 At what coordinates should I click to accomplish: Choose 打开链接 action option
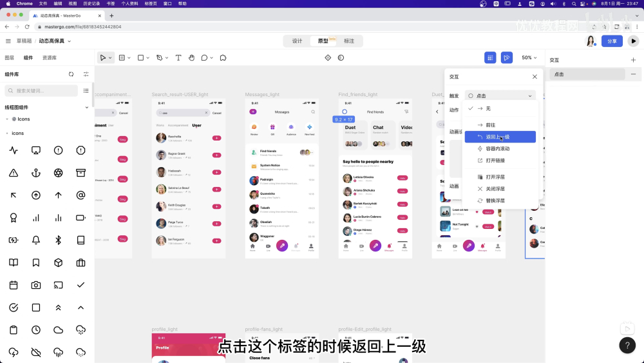coord(500,161)
